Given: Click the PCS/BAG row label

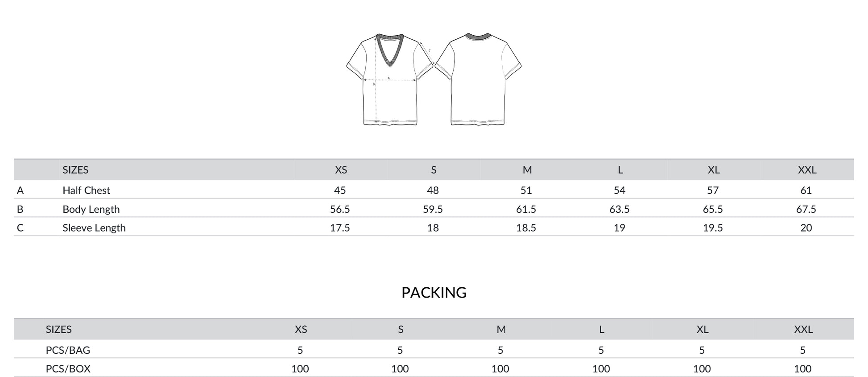Looking at the screenshot, I should click(x=68, y=350).
